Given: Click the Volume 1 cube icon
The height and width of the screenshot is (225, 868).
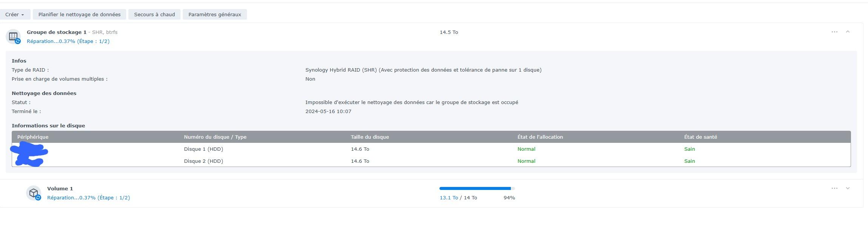Looking at the screenshot, I should point(34,193).
